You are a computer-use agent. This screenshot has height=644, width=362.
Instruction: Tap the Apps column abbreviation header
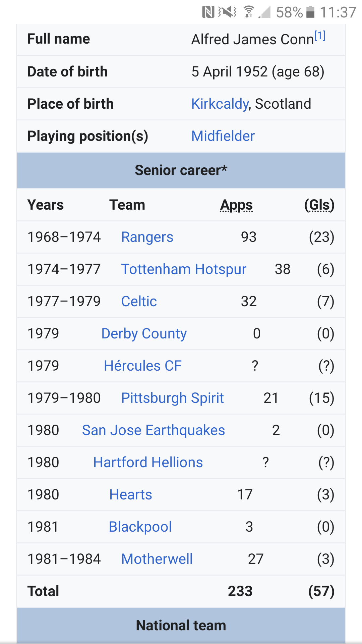coord(236,205)
